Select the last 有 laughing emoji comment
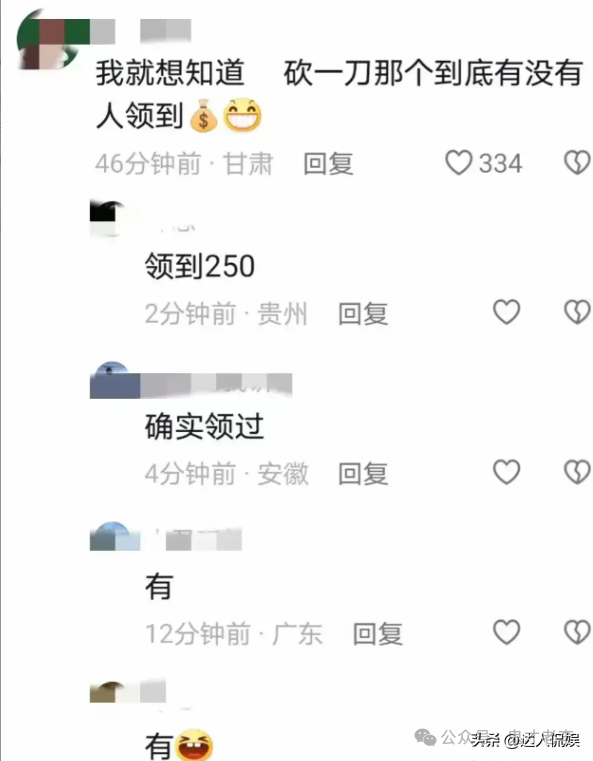Image resolution: width=593 pixels, height=761 pixels. click(179, 744)
